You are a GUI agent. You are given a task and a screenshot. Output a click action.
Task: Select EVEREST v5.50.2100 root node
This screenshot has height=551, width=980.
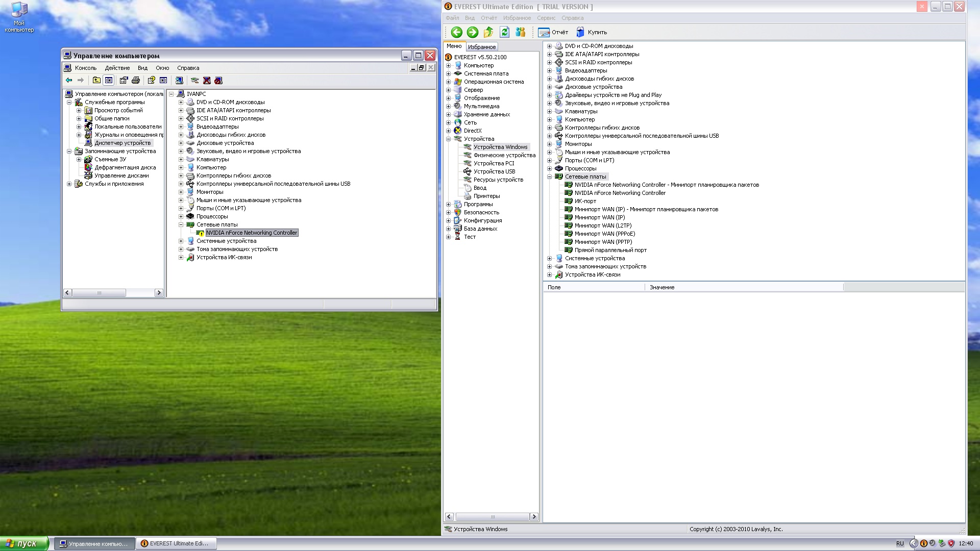480,57
